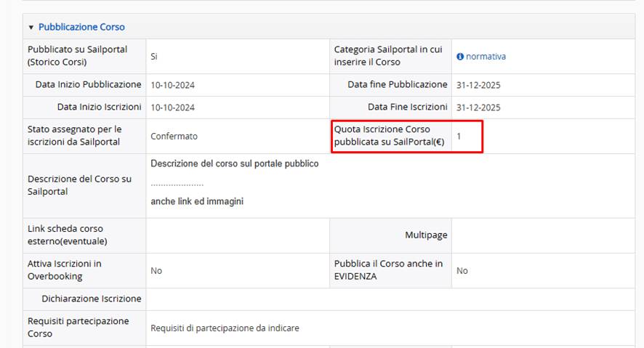Click the Quota Iscrizione Corso value 1
Screen dimensions: 644x348
[x=459, y=137]
